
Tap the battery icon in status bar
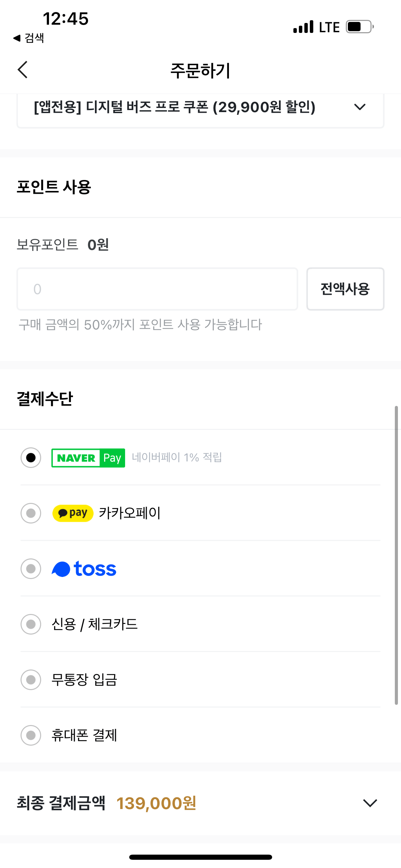point(360,27)
